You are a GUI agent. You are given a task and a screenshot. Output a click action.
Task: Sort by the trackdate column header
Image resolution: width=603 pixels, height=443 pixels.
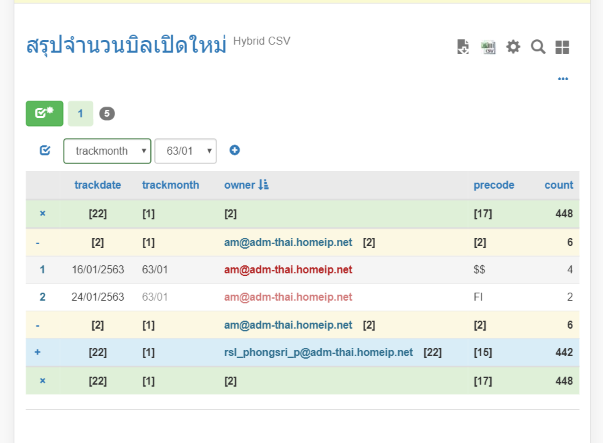point(97,185)
